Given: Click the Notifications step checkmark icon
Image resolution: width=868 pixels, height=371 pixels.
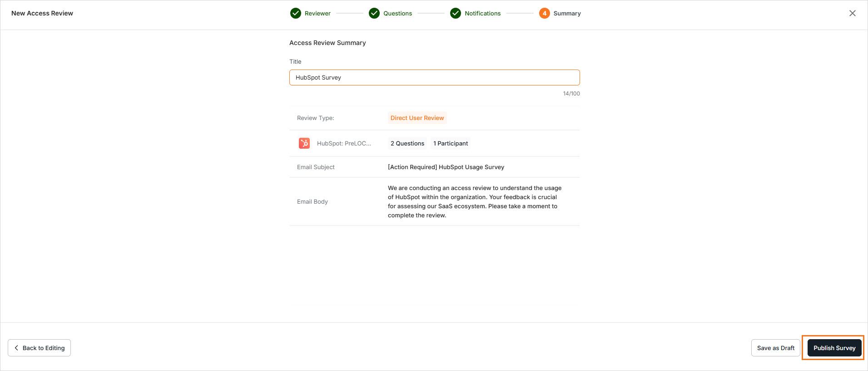Looking at the screenshot, I should click(456, 13).
